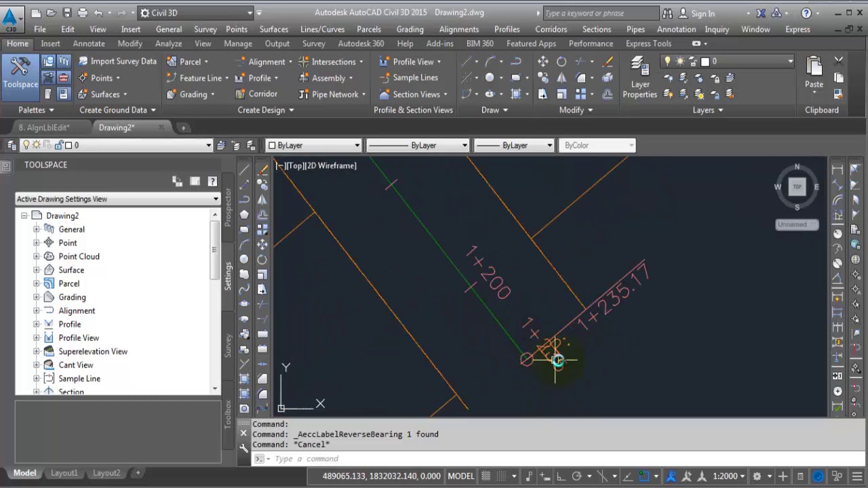This screenshot has height=488, width=868.
Task: Expand the Alignment node in settings tree
Action: (37, 310)
